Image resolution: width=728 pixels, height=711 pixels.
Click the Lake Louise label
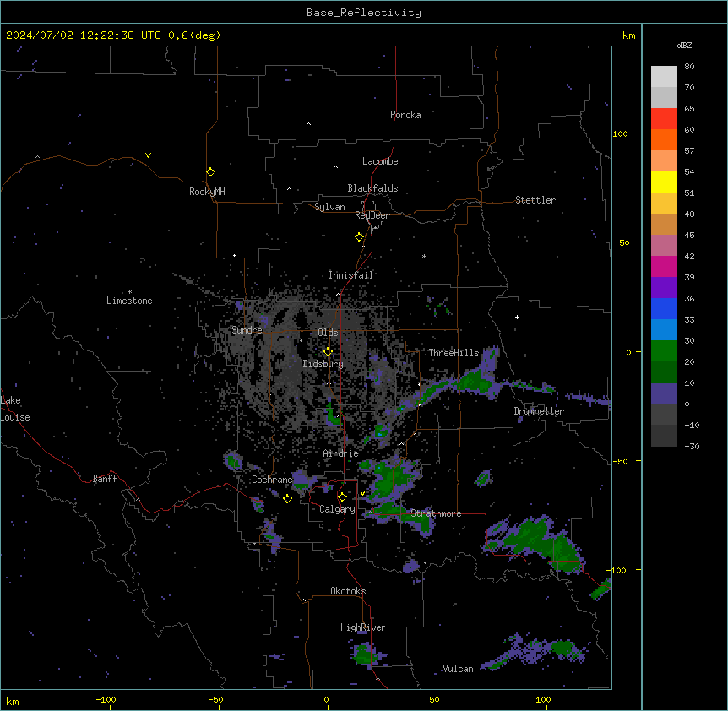[15, 409]
